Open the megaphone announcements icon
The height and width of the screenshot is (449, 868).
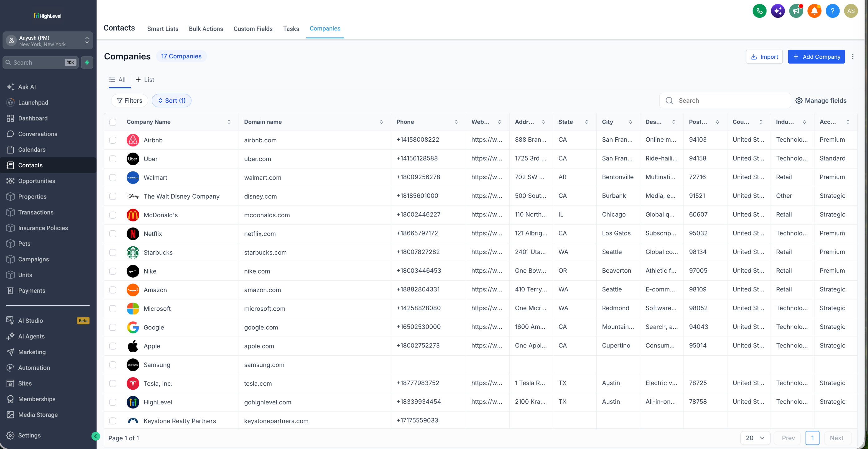(796, 11)
